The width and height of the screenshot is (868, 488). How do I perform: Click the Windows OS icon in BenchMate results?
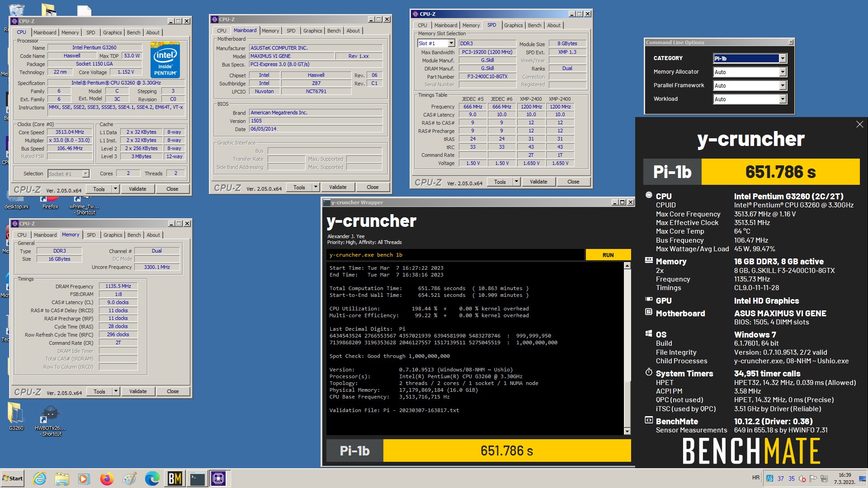pos(649,334)
